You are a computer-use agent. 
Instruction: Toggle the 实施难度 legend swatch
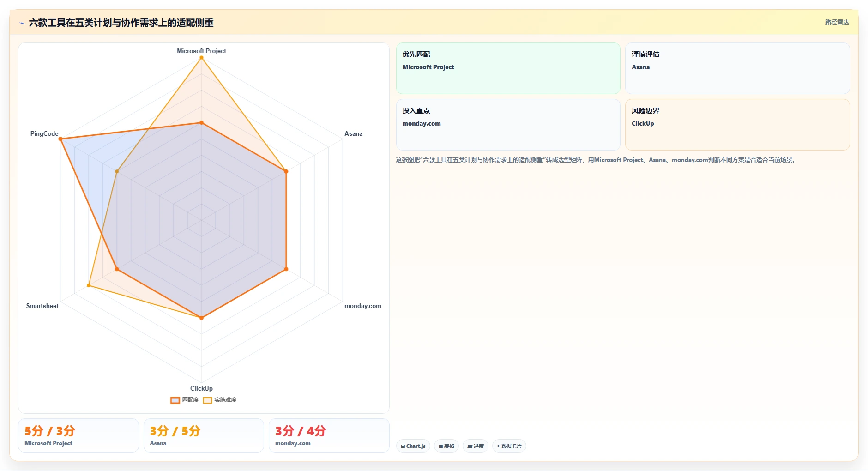tap(207, 400)
